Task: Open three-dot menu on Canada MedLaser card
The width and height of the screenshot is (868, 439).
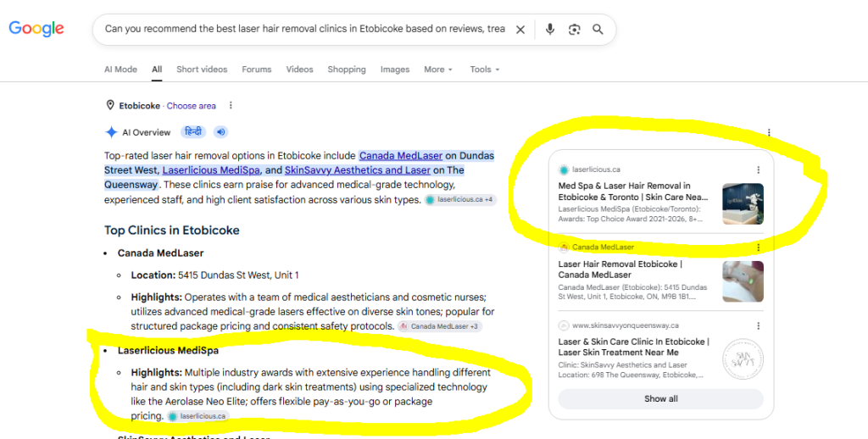Action: click(x=759, y=247)
